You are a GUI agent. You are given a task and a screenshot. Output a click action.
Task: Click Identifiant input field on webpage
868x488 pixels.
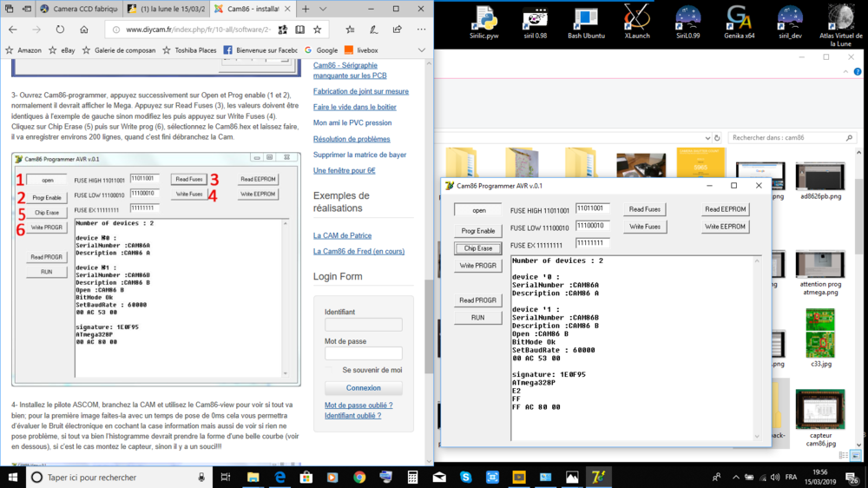[x=363, y=324]
